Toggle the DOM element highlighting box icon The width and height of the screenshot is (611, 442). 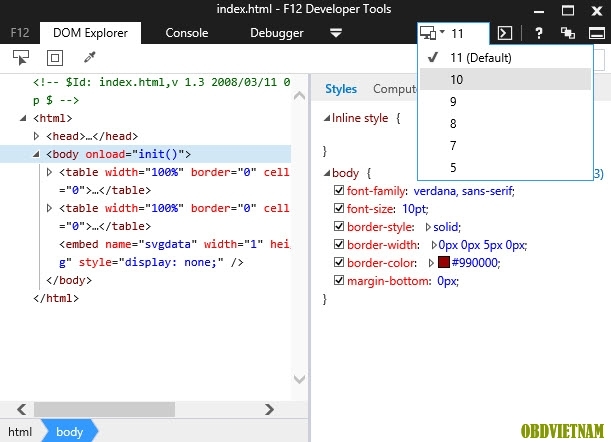[55, 58]
